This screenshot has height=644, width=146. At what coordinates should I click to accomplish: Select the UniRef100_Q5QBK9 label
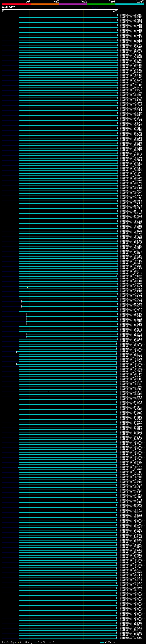tap(131, 357)
